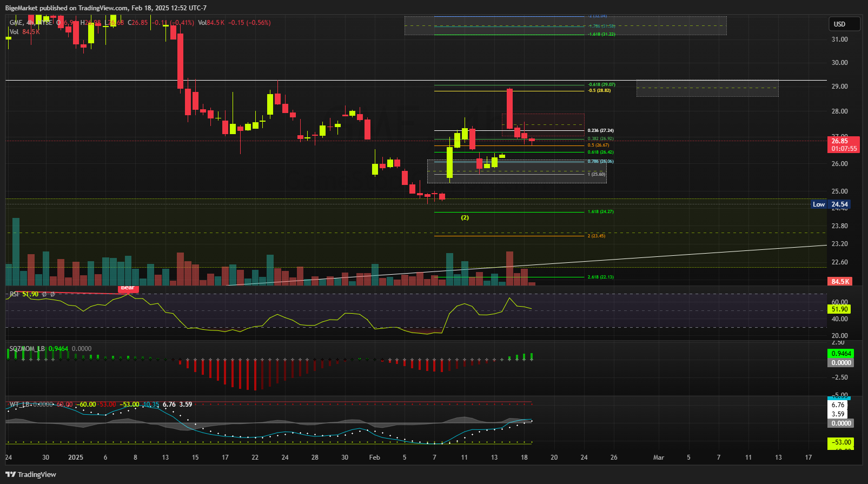Select the Fibonacci 0.236 (27.24) level label
Screen dimensions: 868x484
[600, 130]
